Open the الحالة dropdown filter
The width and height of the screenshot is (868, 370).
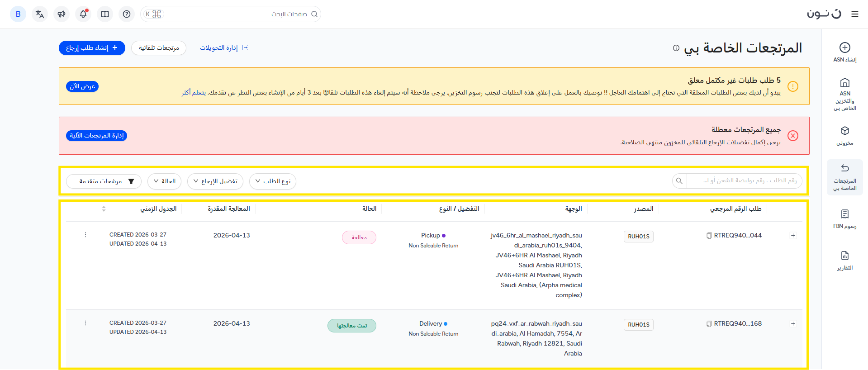pyautogui.click(x=165, y=181)
